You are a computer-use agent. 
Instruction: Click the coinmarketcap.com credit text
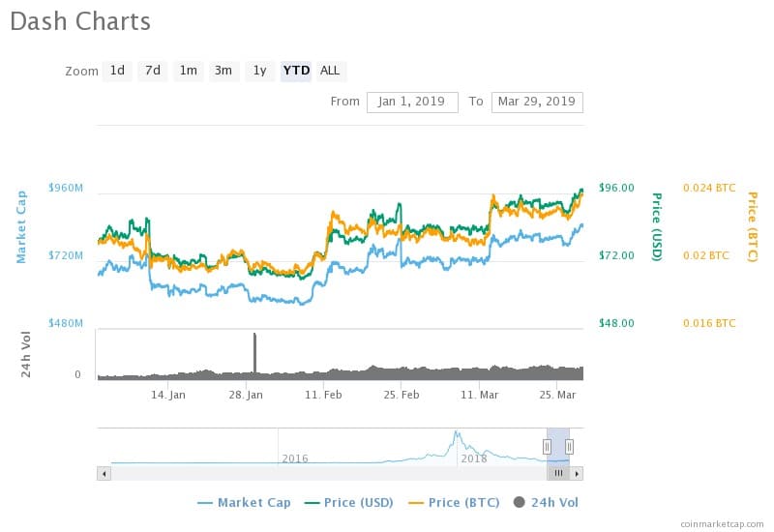pos(722,524)
